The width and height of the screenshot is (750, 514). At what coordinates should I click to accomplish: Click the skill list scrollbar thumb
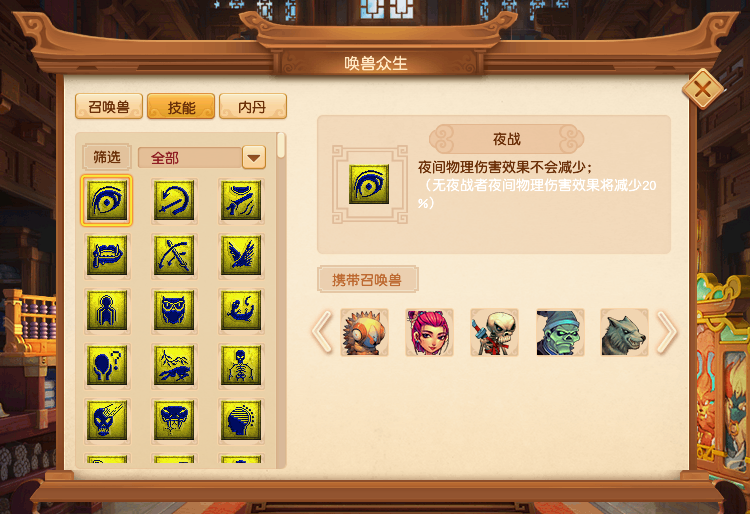pos(281,145)
